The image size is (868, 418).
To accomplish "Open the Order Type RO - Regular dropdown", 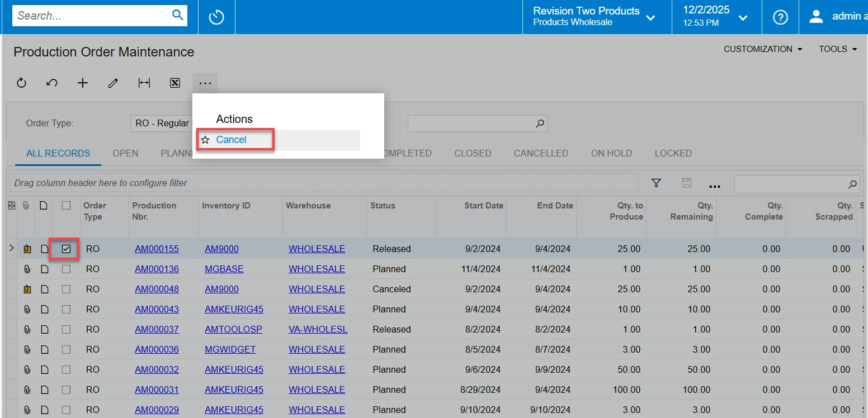I will point(162,123).
